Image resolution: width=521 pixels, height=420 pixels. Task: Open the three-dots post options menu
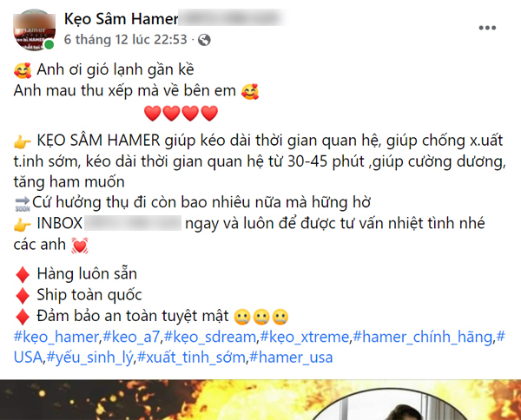click(487, 28)
